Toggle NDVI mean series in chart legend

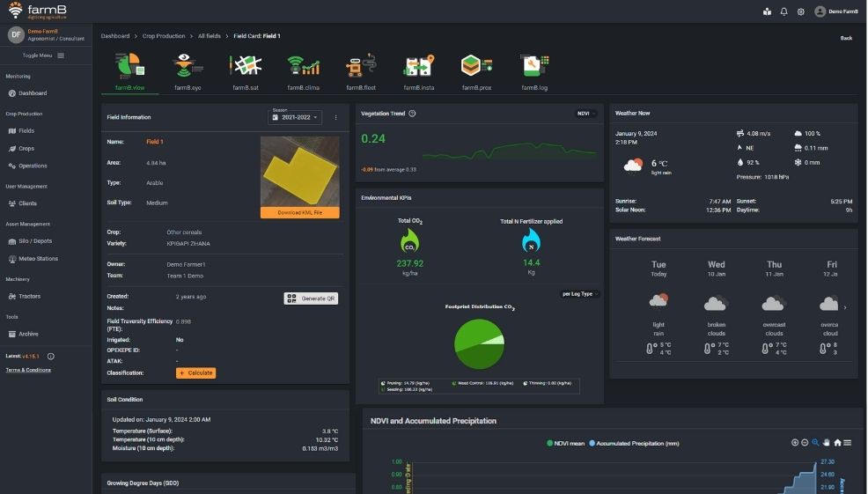[x=566, y=443]
